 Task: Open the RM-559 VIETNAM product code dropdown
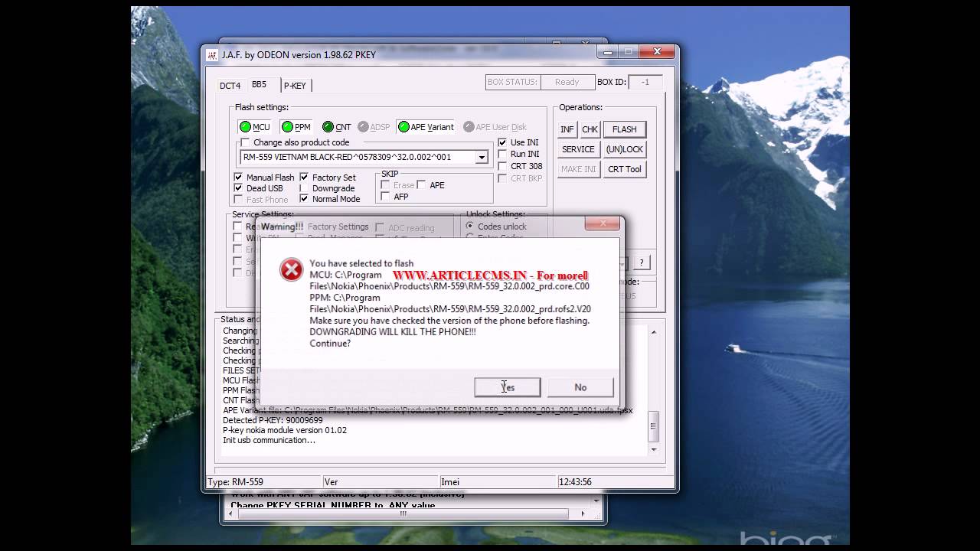pyautogui.click(x=482, y=157)
